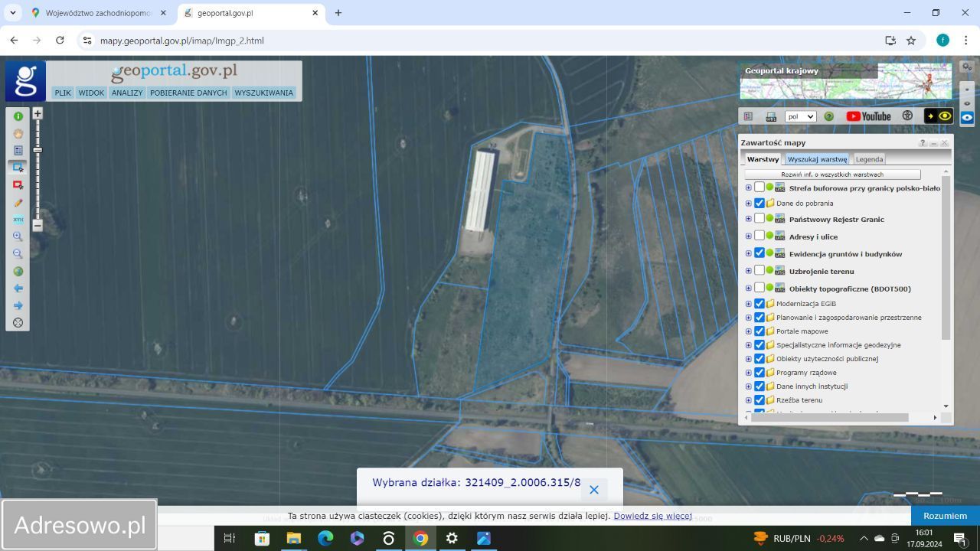Image resolution: width=980 pixels, height=551 pixels.
Task: Go to previous map view arrow
Action: tap(18, 289)
